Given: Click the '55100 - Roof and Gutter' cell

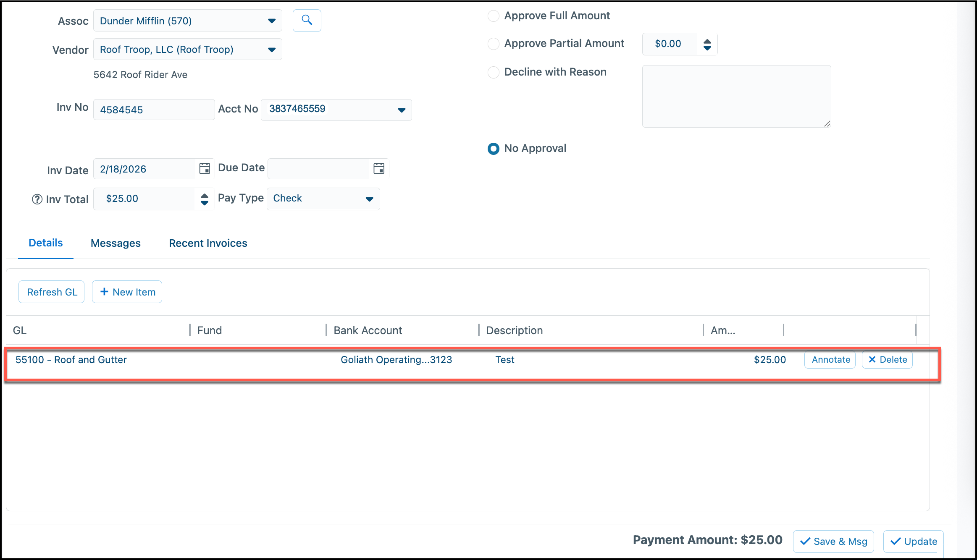Looking at the screenshot, I should coord(71,360).
